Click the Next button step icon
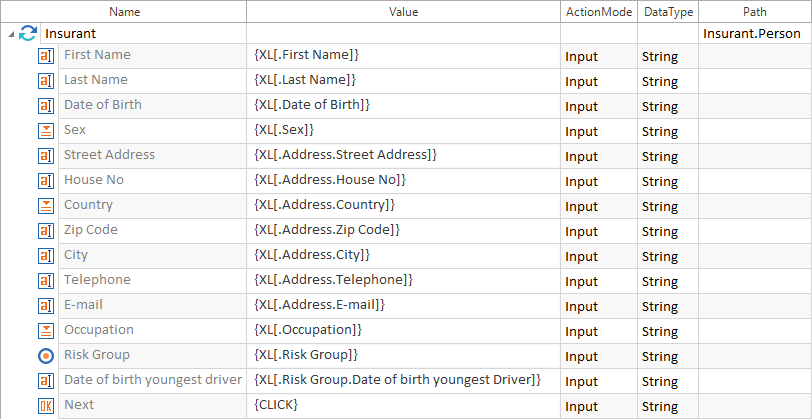This screenshot has height=419, width=812. tap(46, 406)
